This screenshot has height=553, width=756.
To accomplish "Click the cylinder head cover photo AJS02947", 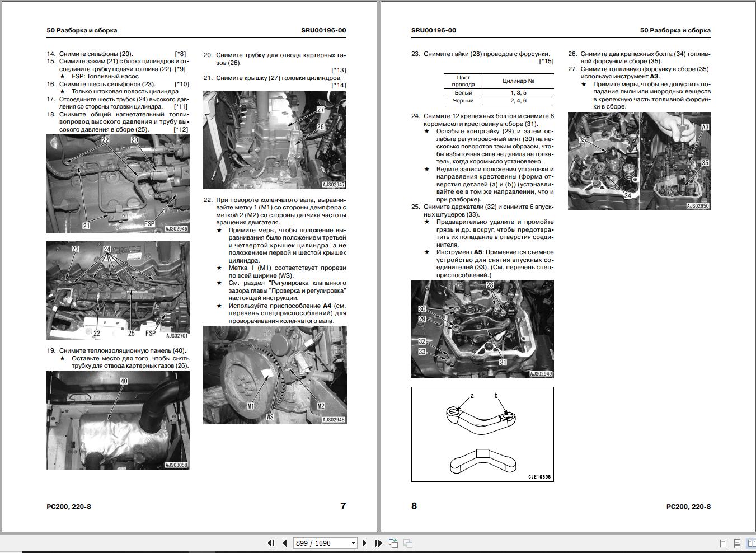I will pos(274,139).
